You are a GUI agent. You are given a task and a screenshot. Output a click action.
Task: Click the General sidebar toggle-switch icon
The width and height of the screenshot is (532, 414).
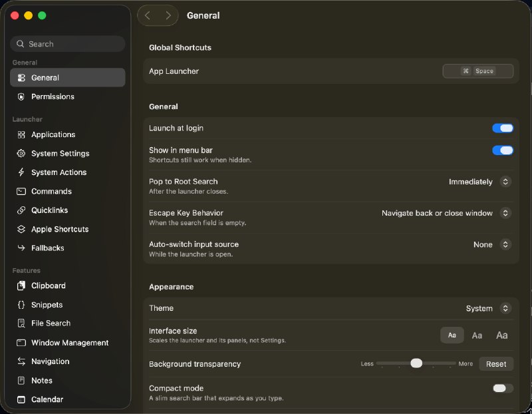click(21, 78)
